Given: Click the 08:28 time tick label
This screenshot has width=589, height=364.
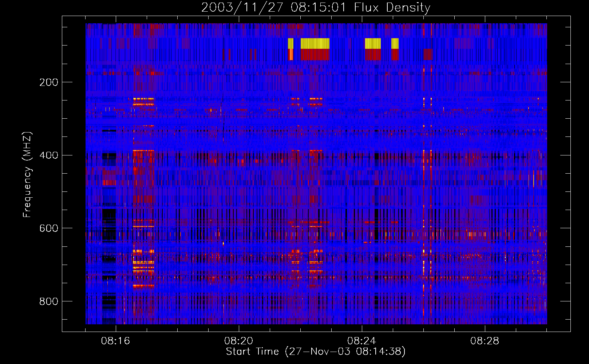Looking at the screenshot, I should click(485, 341).
